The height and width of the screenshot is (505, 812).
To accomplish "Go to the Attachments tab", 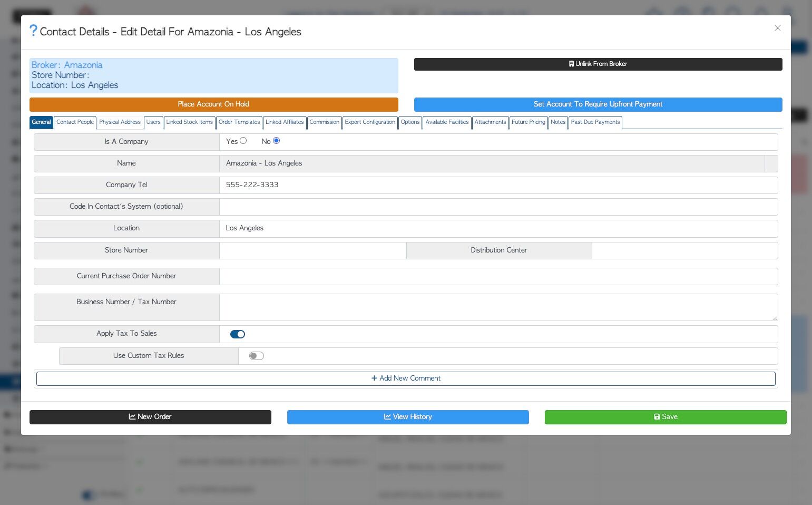I will coord(490,122).
